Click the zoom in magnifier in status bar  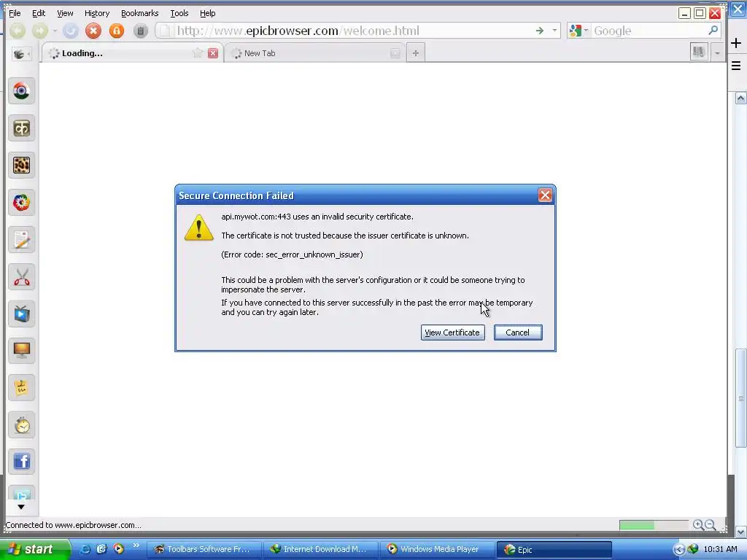(x=698, y=525)
